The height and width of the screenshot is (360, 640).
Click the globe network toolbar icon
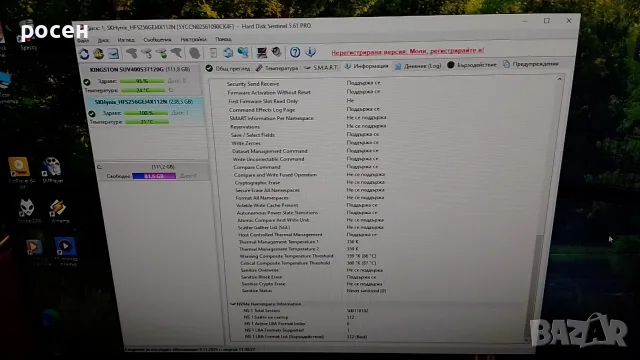pyautogui.click(x=243, y=52)
